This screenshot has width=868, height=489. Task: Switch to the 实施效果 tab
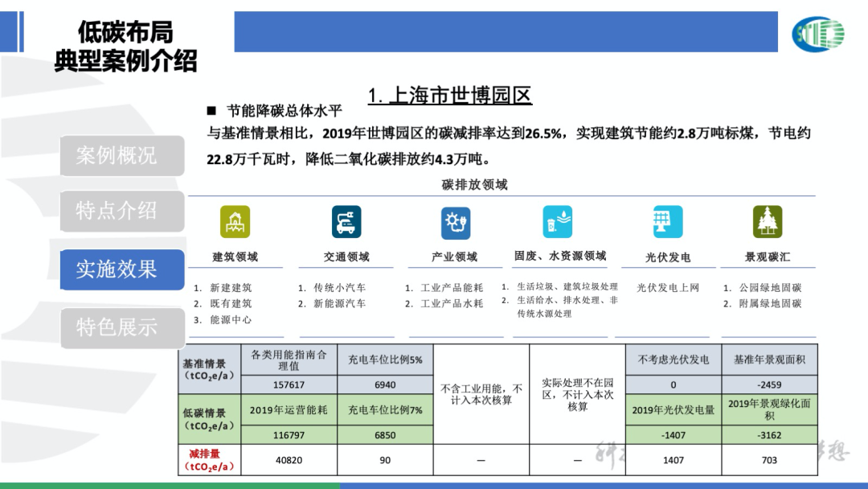coord(121,270)
